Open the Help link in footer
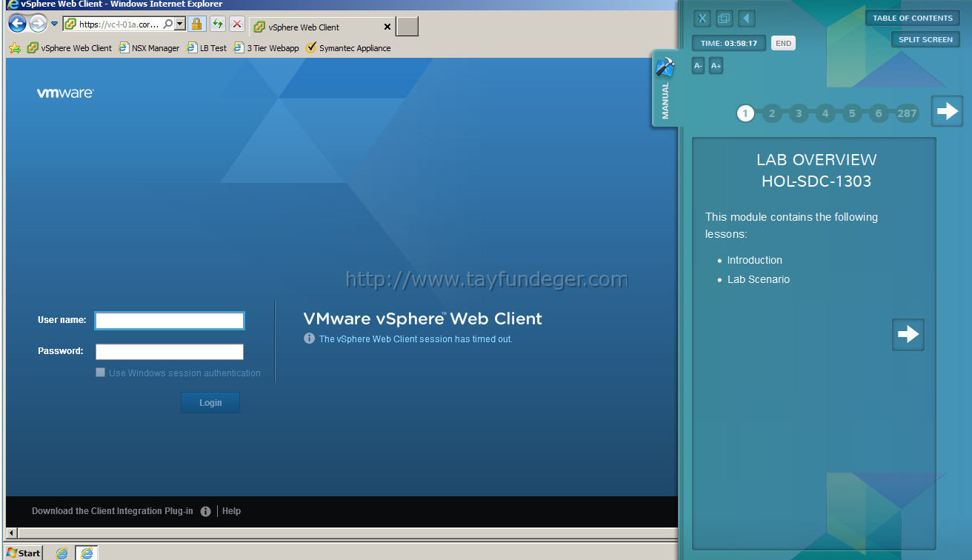 pos(231,511)
